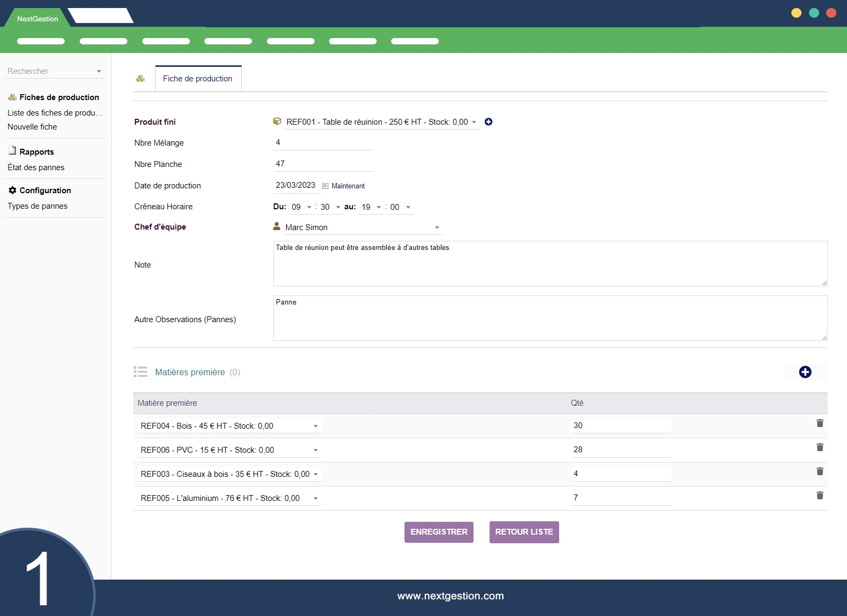Open the Rechercher search dropdown
The width and height of the screenshot is (847, 616).
(x=98, y=71)
